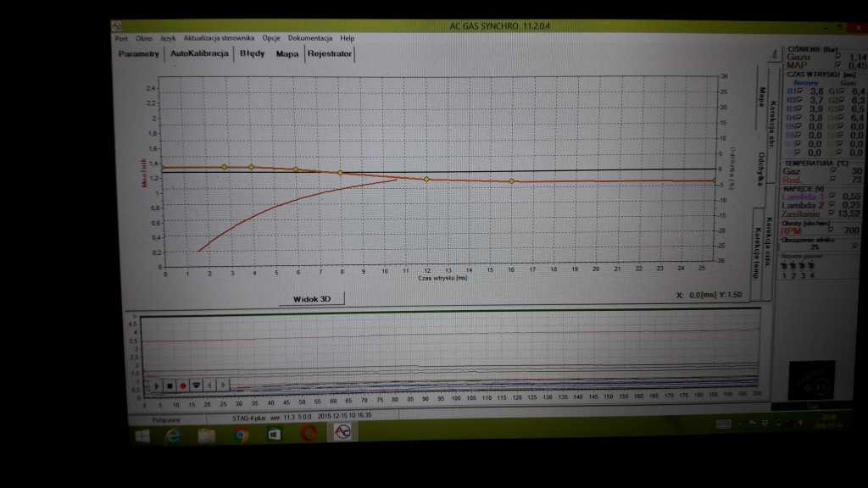Click the yellow map point at 12 ms
The image size is (868, 488).
[x=426, y=179]
